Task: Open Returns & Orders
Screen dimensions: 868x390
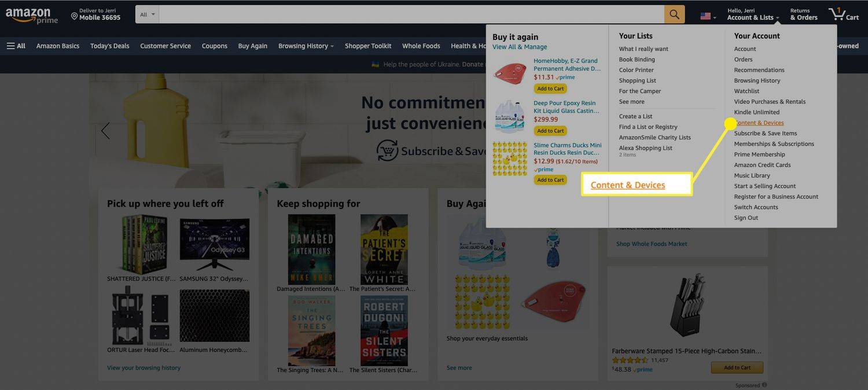Action: 804,14
